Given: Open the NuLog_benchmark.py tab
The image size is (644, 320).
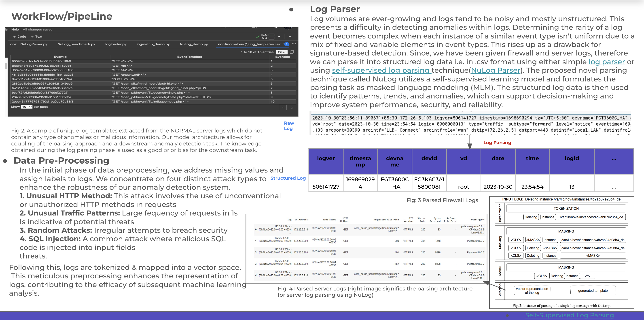Looking at the screenshot, I should [x=76, y=44].
